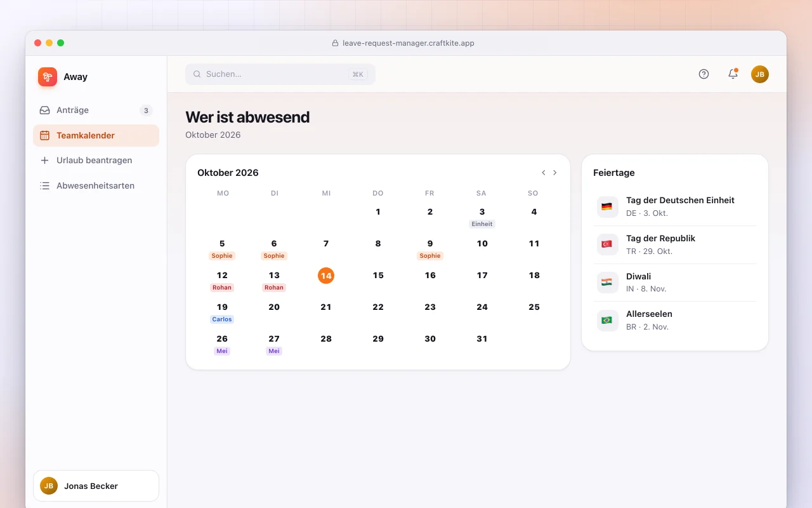Click the Oktober 2026 calendar title
Image resolution: width=812 pixels, height=508 pixels.
228,173
